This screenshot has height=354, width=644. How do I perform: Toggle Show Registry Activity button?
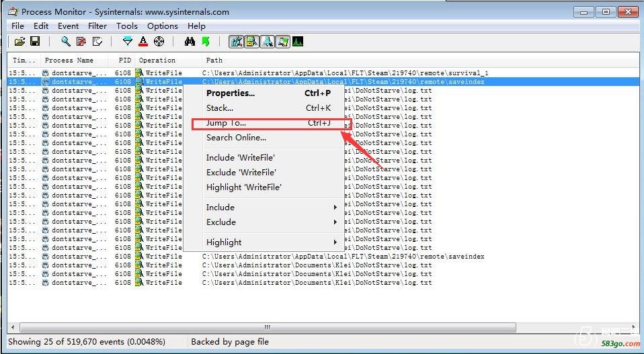(x=236, y=42)
